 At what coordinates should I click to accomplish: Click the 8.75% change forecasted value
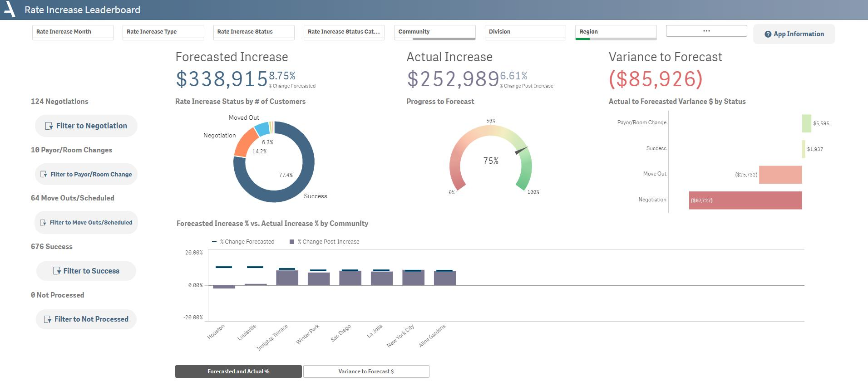[x=282, y=76]
